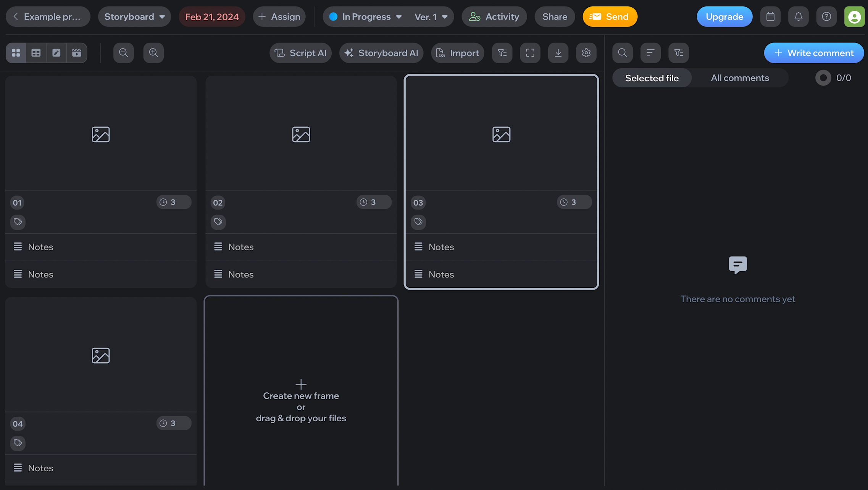Screen dimensions: 868x490
Task: Toggle the comment filter in sidebar
Action: coord(678,53)
